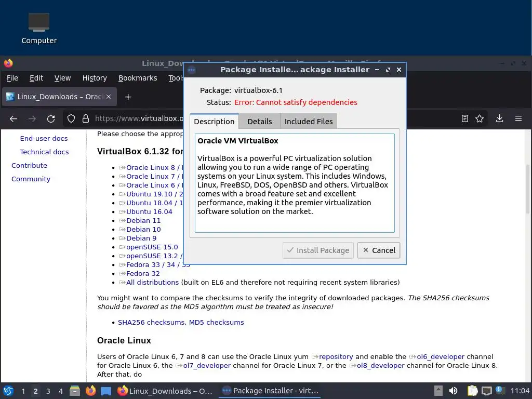Open the Firefox downloads panel
Viewport: 532px width, 399px height.
(x=499, y=118)
